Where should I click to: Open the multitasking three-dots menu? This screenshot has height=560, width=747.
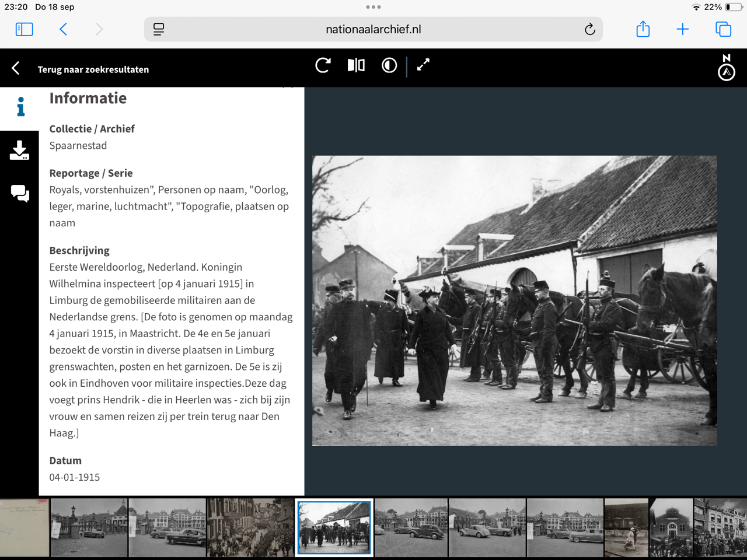[373, 7]
